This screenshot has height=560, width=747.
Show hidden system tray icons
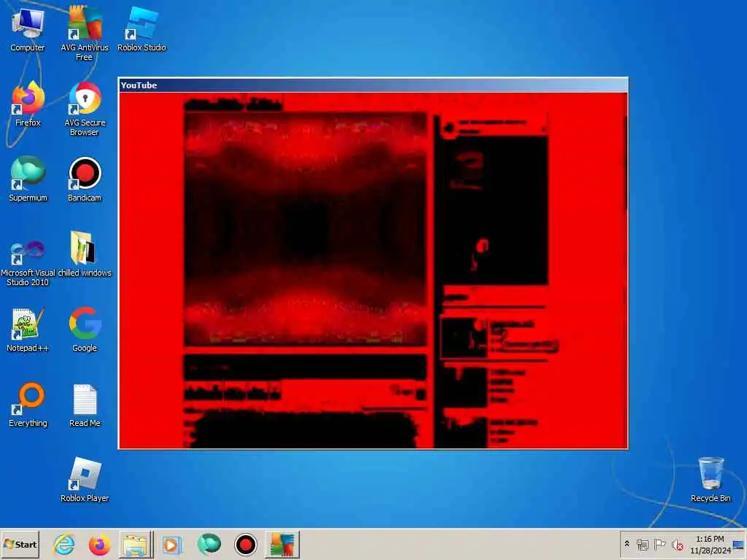point(627,544)
